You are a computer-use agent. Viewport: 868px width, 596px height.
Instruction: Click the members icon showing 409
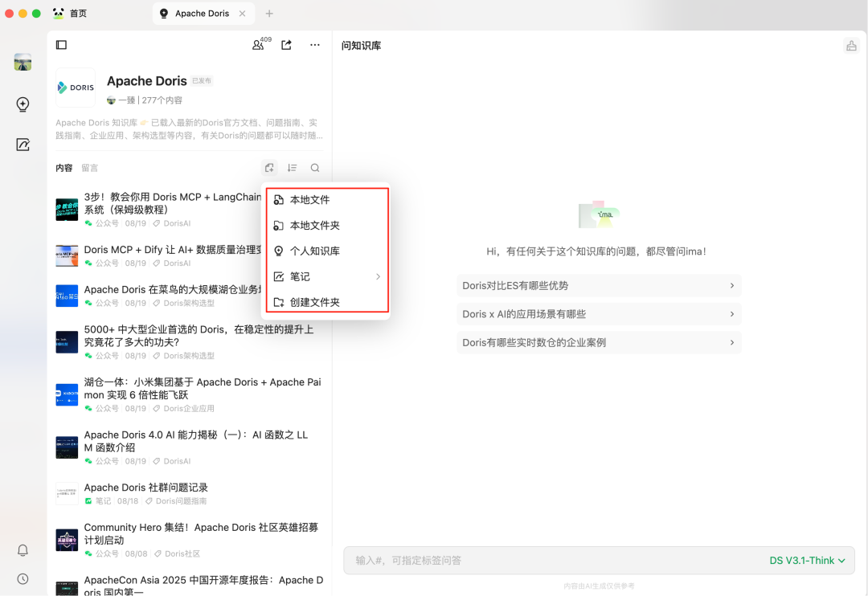click(x=259, y=46)
